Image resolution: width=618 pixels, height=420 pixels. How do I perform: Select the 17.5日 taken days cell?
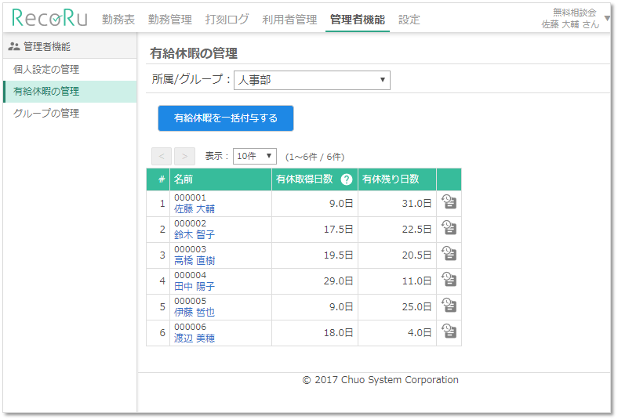[315, 229]
